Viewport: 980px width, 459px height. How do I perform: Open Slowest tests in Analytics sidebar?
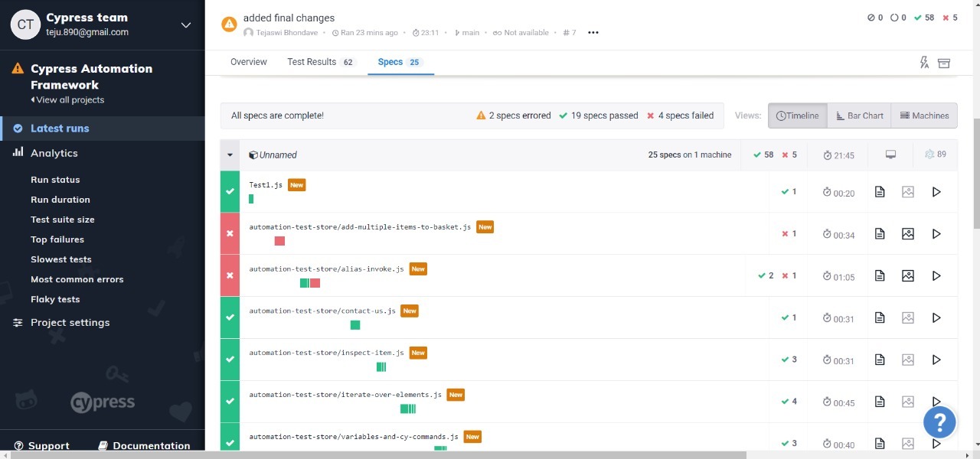point(60,259)
